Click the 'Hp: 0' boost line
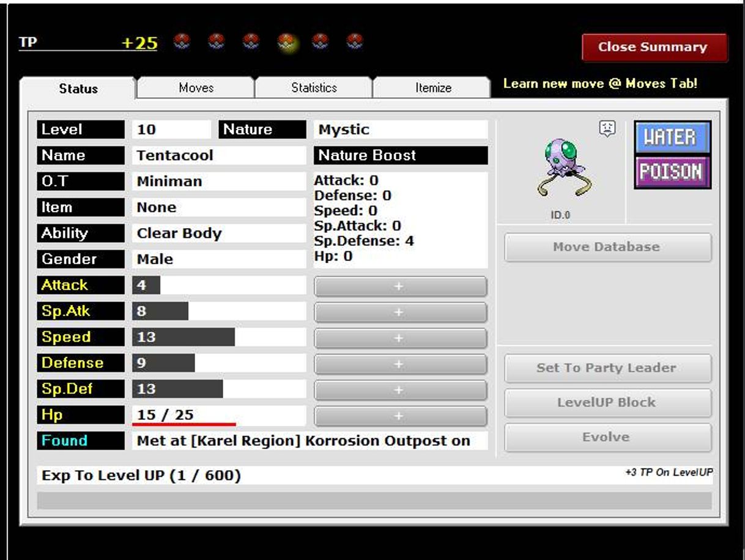 333,256
